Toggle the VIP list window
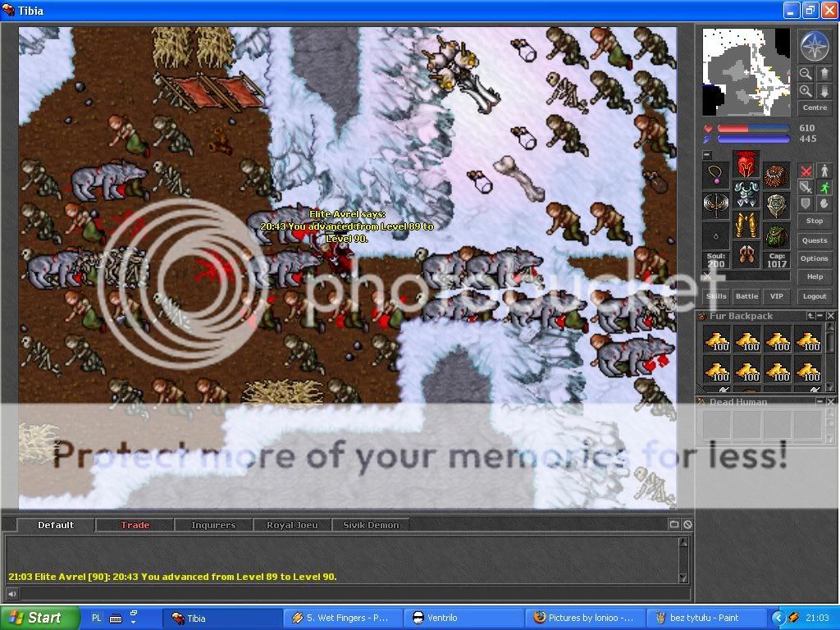The width and height of the screenshot is (840, 630). click(776, 296)
